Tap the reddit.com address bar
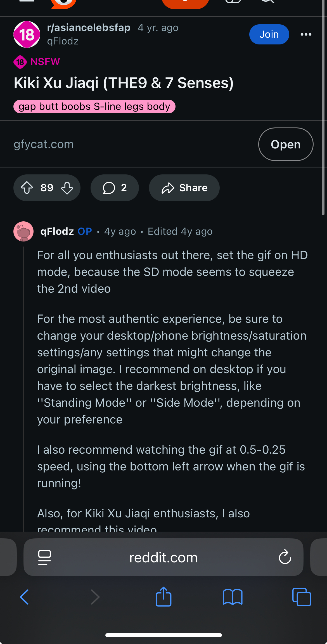This screenshot has width=327, height=644. pyautogui.click(x=163, y=557)
